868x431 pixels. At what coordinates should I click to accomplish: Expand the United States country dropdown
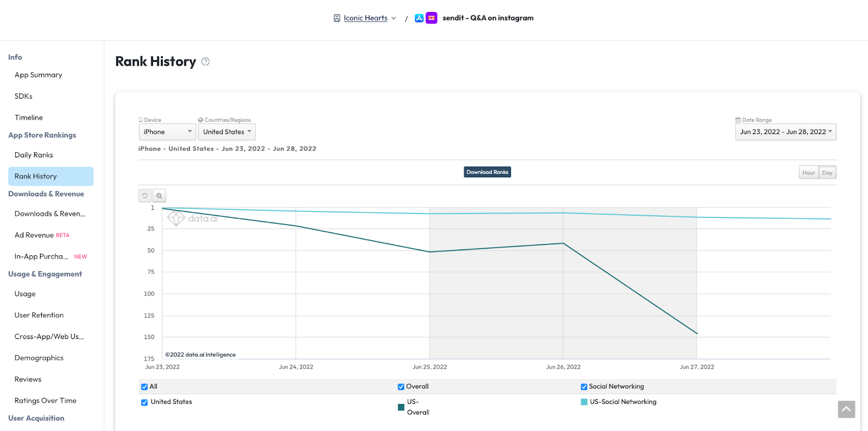click(x=227, y=132)
